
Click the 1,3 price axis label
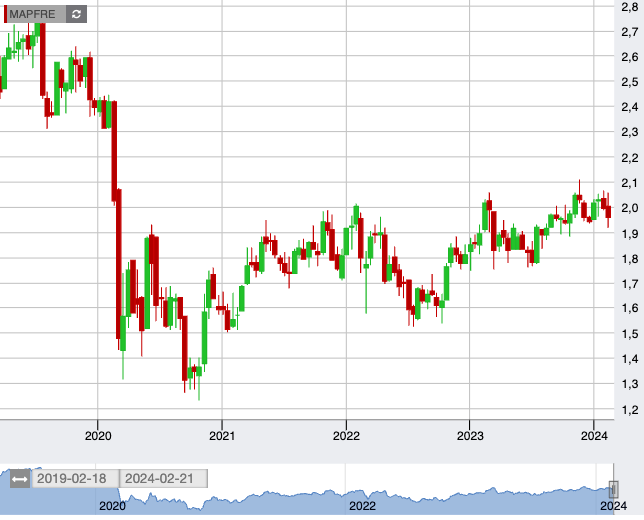[x=630, y=384]
